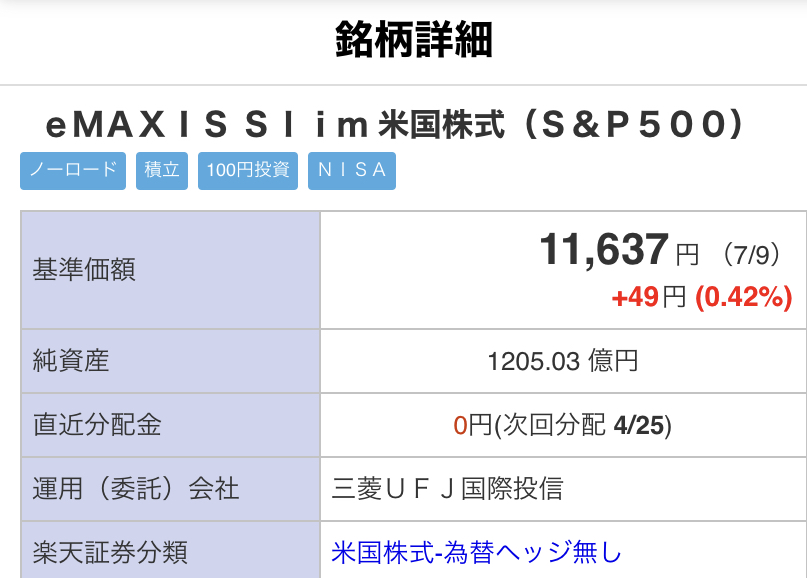Viewport: 807px width, 578px height.
Task: Select the 楽天証券分類 row label
Action: click(110, 552)
